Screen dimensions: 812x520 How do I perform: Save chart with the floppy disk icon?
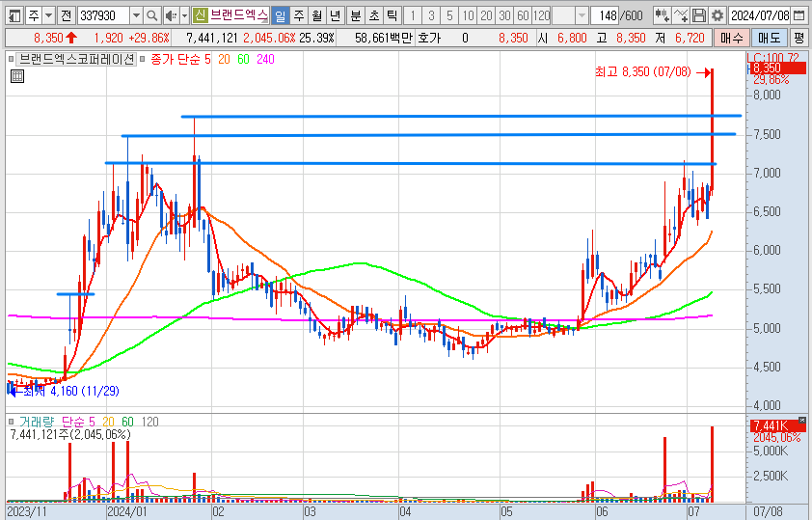click(699, 15)
